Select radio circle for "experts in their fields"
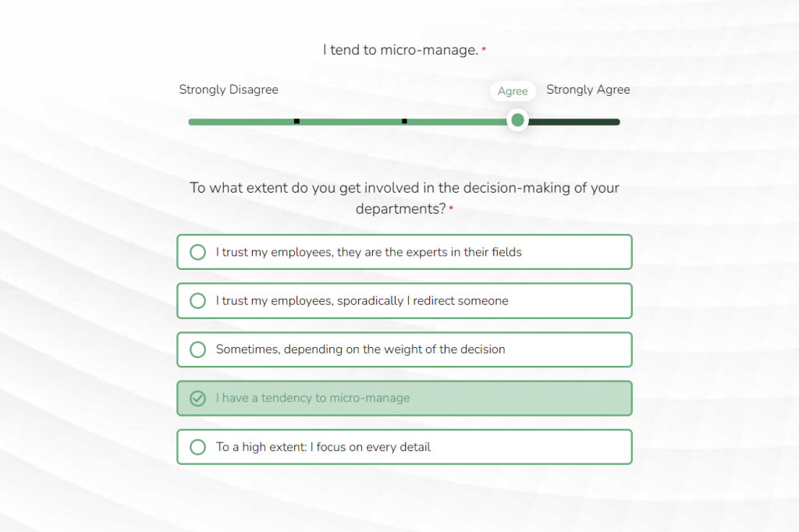 coord(198,252)
